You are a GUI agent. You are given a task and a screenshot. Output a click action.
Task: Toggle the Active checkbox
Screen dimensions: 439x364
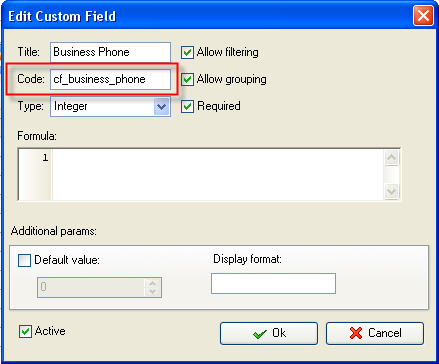pos(25,331)
